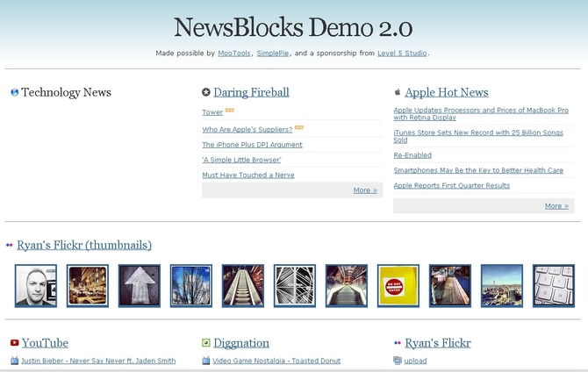Screen dimensions: 588x372
Task: Open Who Are Apple's Suppliers? article
Action: click(247, 129)
